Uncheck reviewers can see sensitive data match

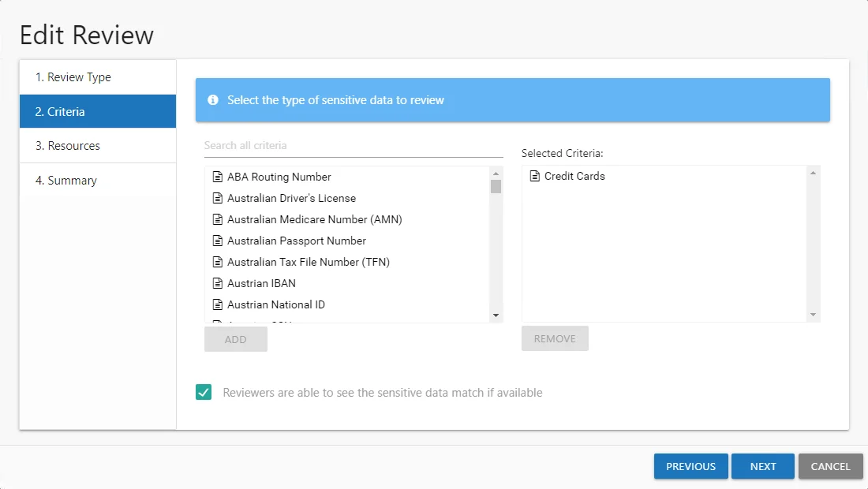pyautogui.click(x=203, y=392)
